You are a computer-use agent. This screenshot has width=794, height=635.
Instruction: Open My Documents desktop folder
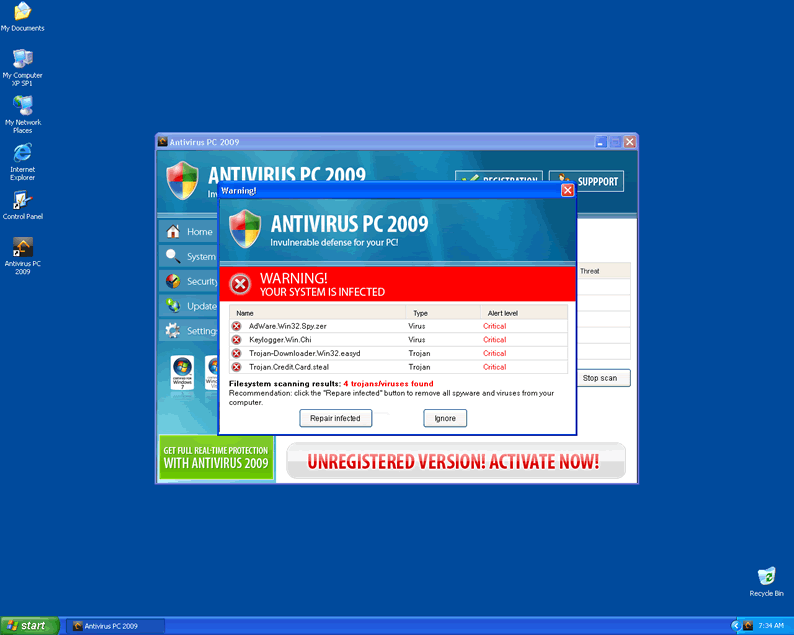[21, 14]
